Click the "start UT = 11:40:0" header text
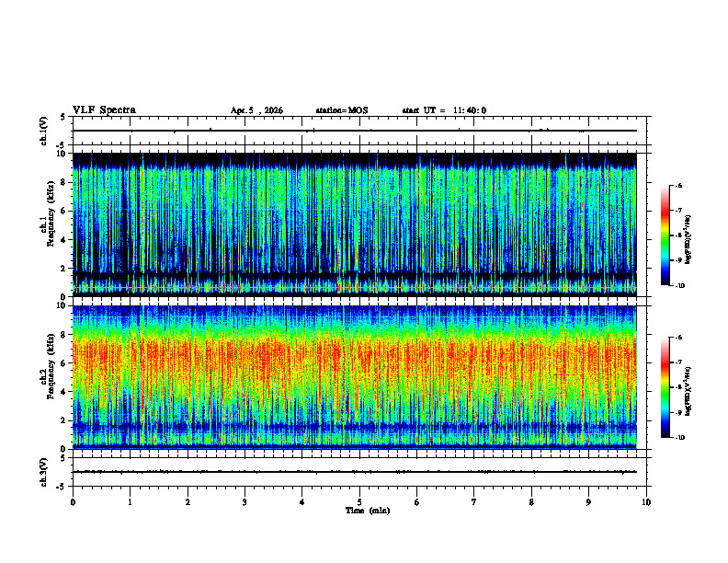 pyautogui.click(x=444, y=110)
